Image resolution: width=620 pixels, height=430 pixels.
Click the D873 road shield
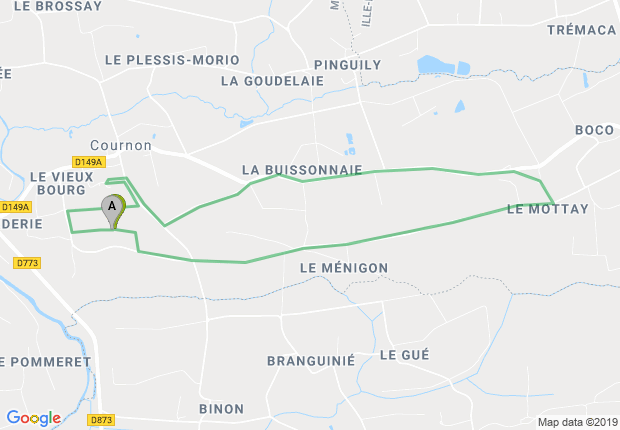click(101, 420)
